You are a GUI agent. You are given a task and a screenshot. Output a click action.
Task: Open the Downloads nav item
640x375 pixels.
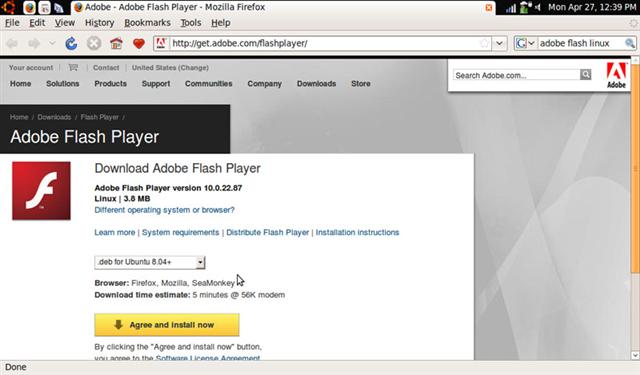[x=316, y=84]
